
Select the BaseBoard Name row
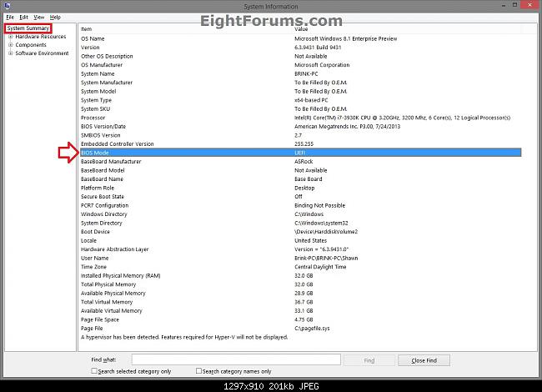pyautogui.click(x=300, y=179)
